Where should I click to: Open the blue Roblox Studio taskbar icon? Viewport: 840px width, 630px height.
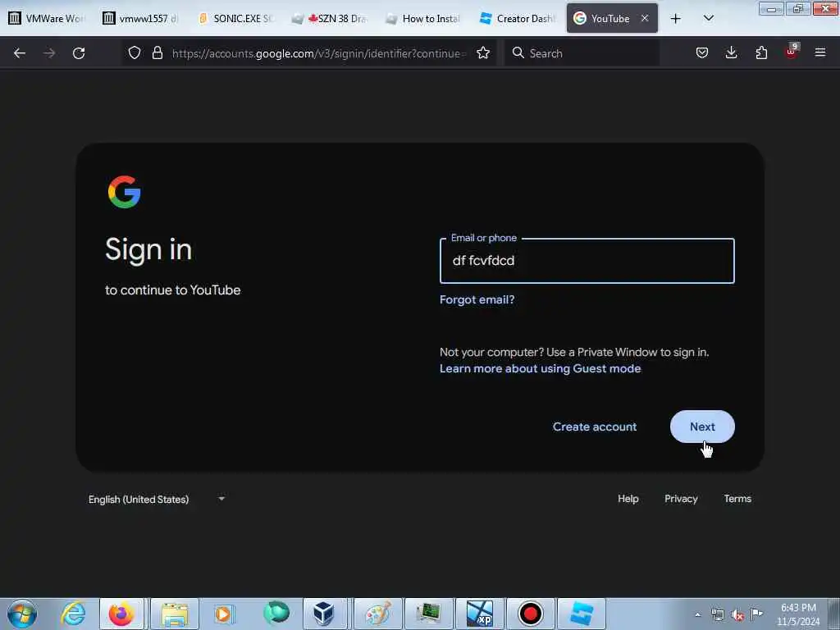pos(582,614)
